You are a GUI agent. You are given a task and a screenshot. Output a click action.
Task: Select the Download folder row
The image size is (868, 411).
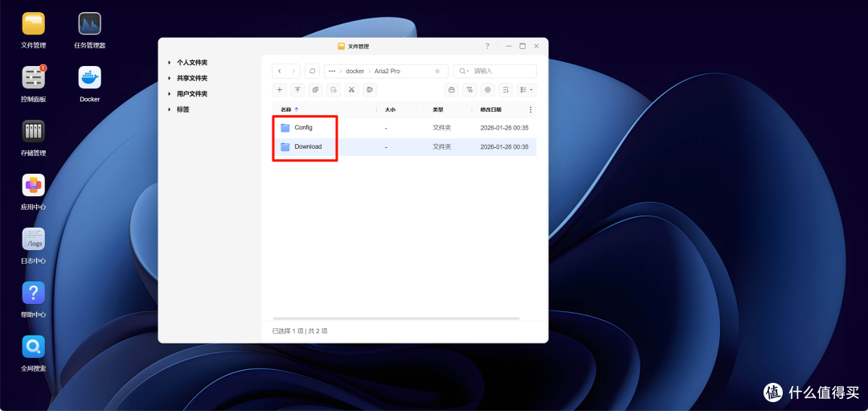coord(404,146)
